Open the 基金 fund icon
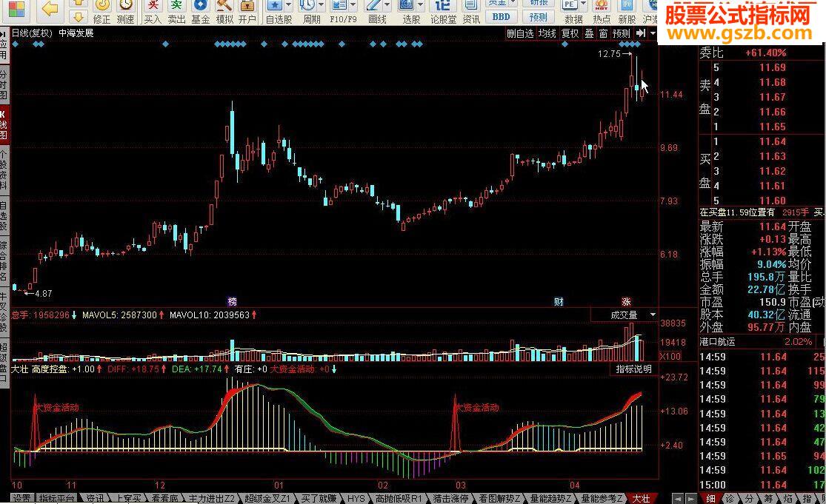826x504 pixels. [200, 12]
